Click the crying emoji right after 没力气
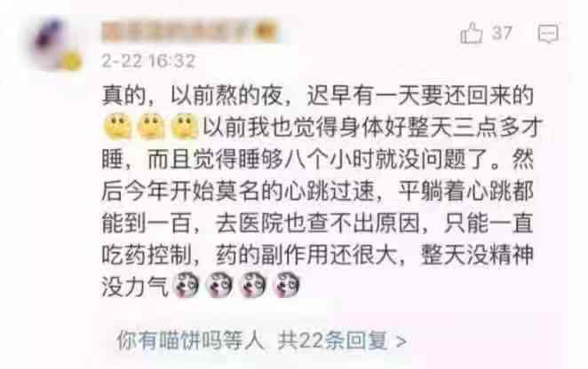The image size is (588, 369). 187,286
